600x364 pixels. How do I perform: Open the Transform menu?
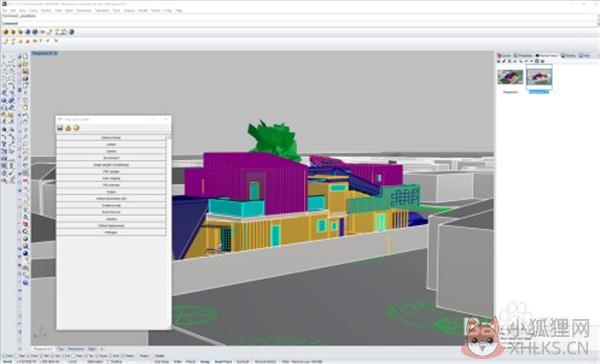tap(102, 11)
